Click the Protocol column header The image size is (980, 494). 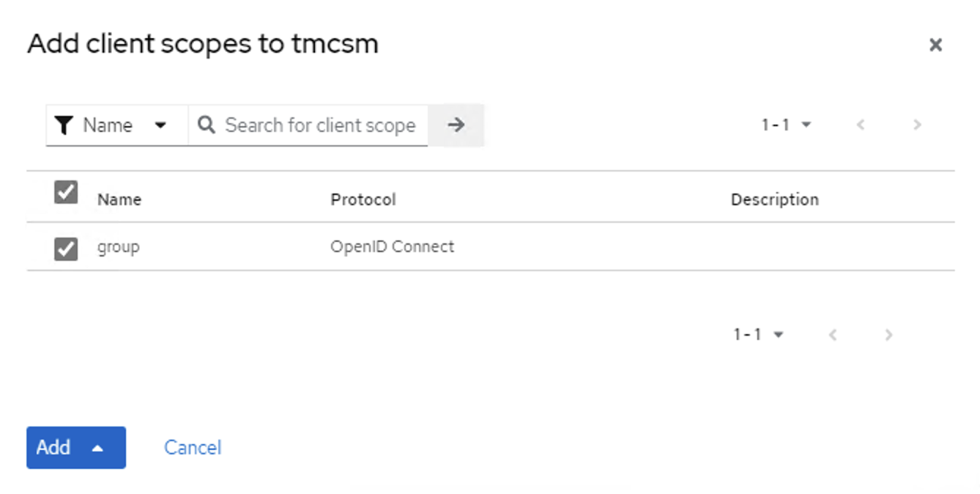[363, 199]
